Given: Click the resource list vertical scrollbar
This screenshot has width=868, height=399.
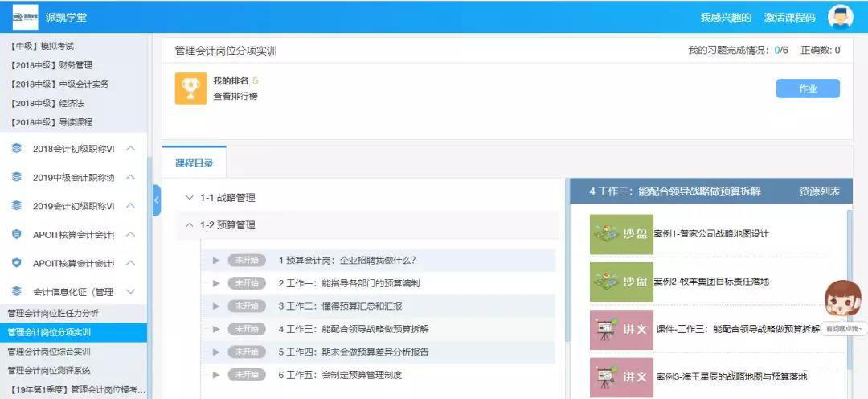Looking at the screenshot, I should point(850,288).
